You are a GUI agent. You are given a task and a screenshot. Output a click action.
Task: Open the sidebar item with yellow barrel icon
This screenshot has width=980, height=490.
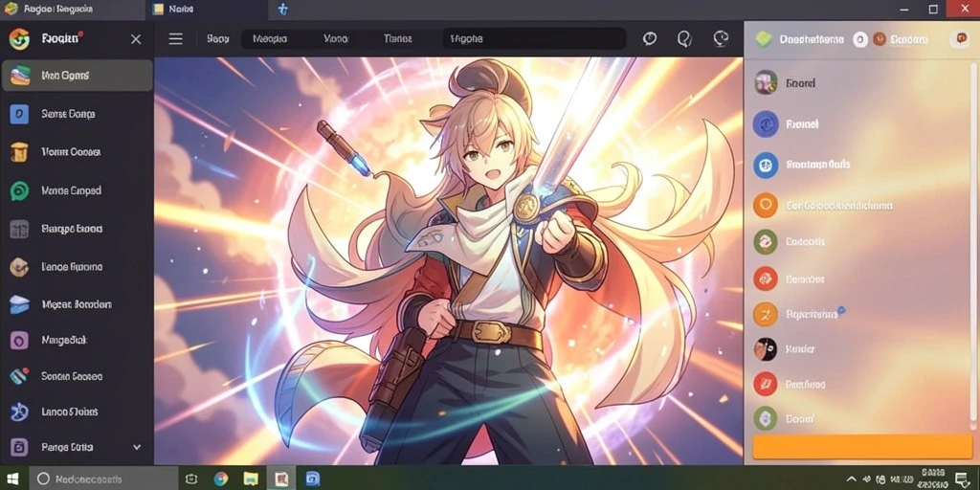tap(77, 152)
